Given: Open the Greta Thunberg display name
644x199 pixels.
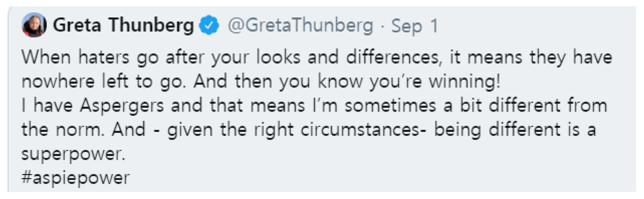Looking at the screenshot, I should pos(123,25).
